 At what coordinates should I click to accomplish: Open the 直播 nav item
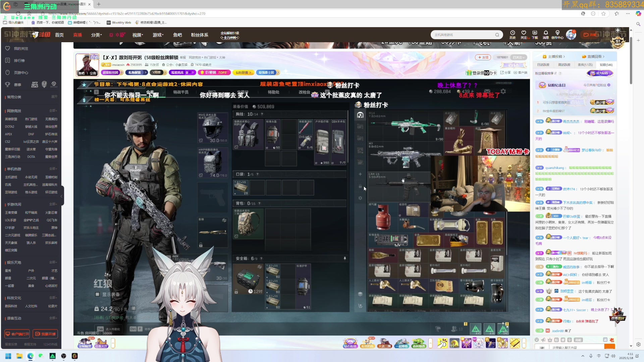point(77,35)
